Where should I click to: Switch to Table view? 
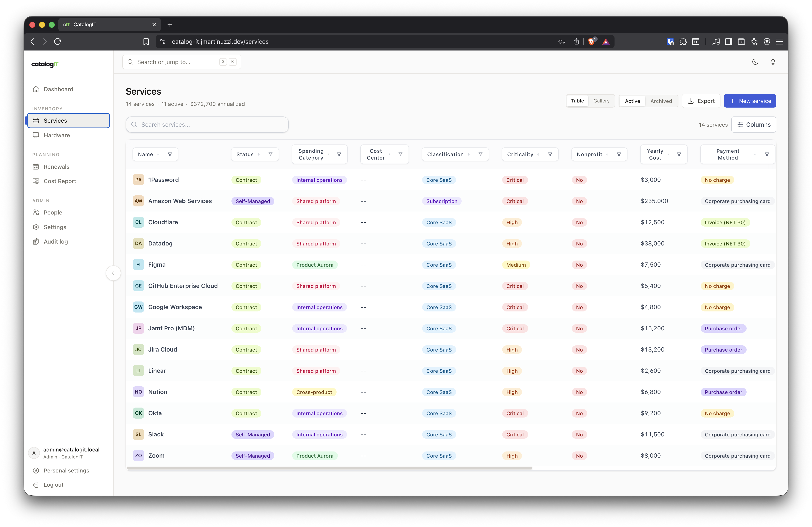577,101
